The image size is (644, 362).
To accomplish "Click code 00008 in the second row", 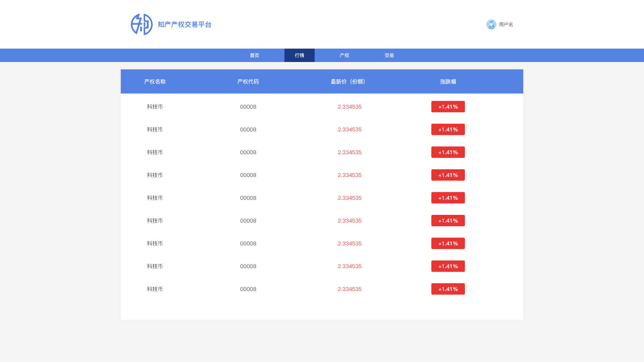I will [248, 129].
